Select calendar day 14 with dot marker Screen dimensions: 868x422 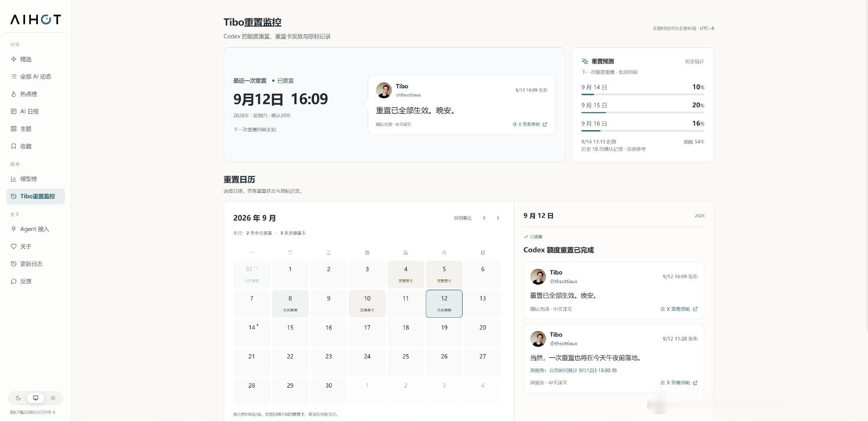click(x=252, y=333)
